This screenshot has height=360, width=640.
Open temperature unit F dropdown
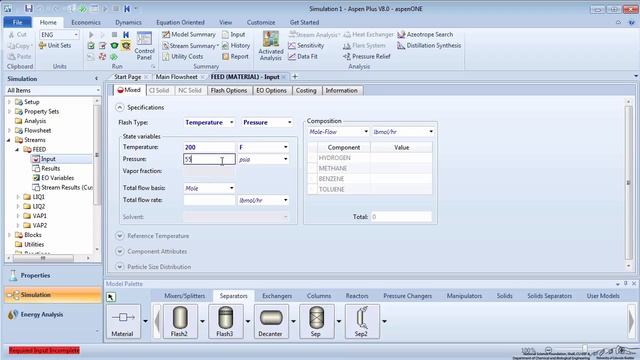[285, 147]
